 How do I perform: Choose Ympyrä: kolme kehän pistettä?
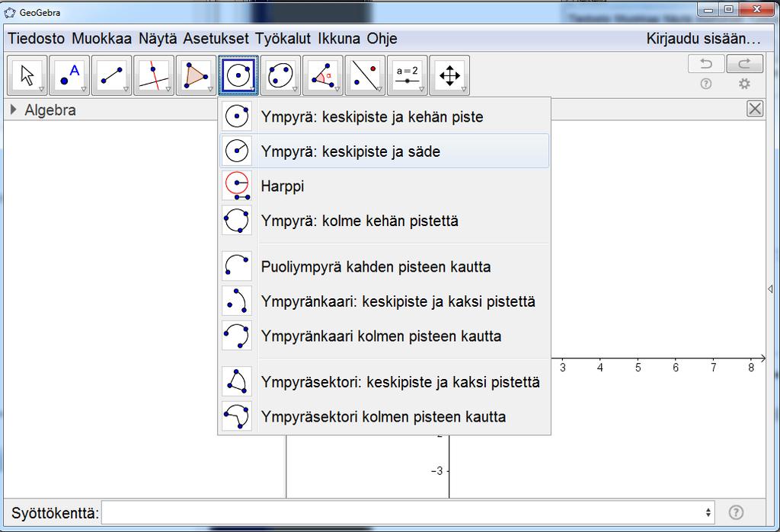pos(385,220)
